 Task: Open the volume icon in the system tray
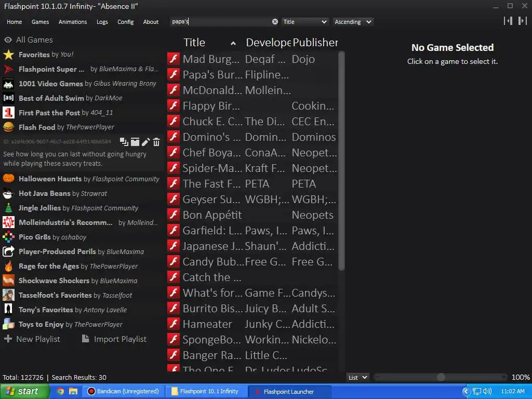pos(487,391)
